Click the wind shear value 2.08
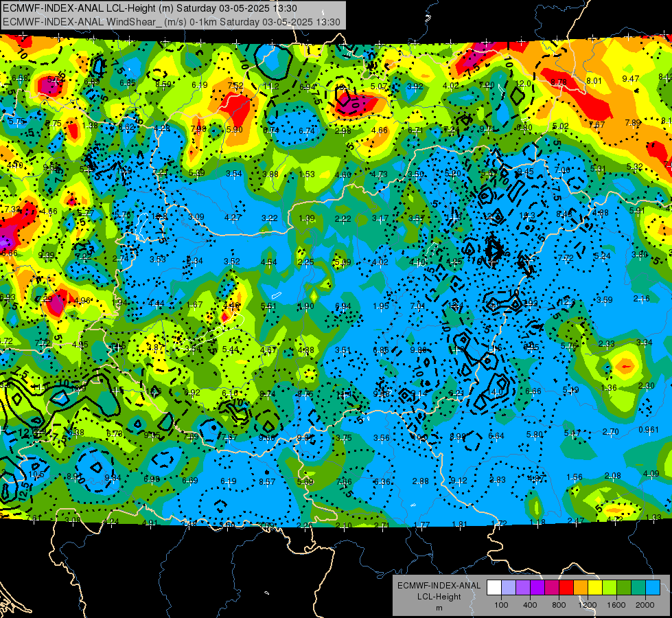This screenshot has width=672, height=618. pos(613,475)
